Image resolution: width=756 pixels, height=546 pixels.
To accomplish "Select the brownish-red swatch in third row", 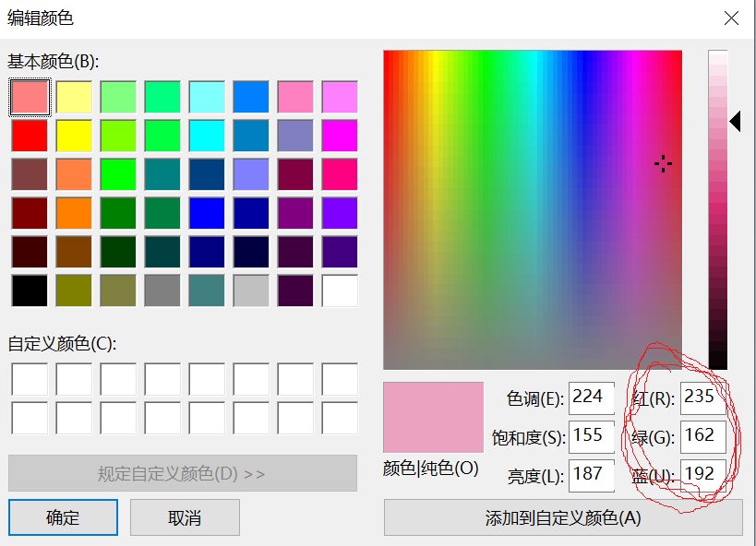I will (30, 174).
